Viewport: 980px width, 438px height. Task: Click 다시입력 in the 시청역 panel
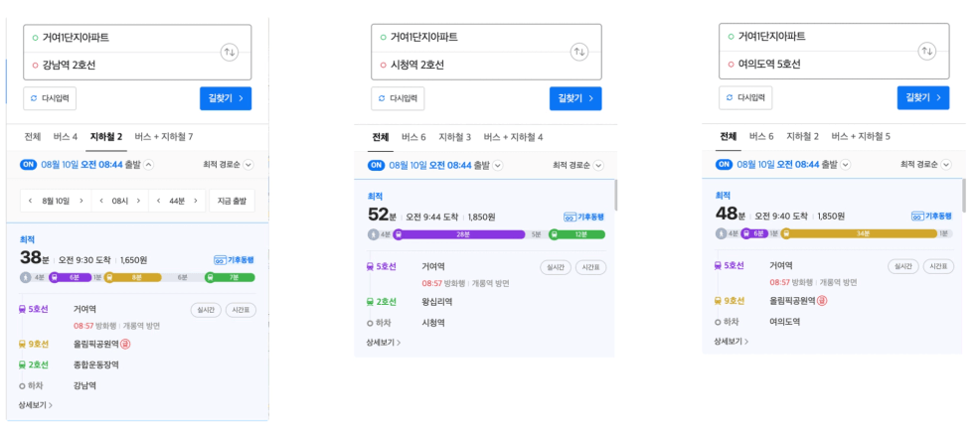coord(398,98)
